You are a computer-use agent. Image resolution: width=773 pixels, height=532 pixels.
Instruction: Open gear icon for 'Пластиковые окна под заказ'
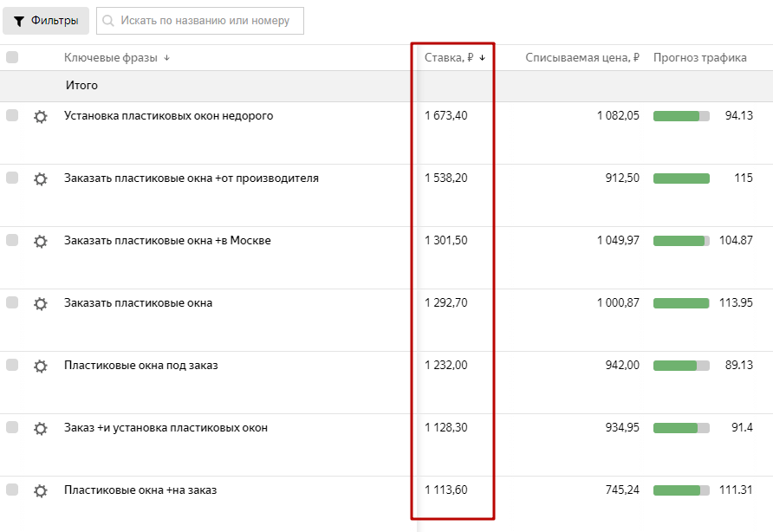pyautogui.click(x=41, y=367)
